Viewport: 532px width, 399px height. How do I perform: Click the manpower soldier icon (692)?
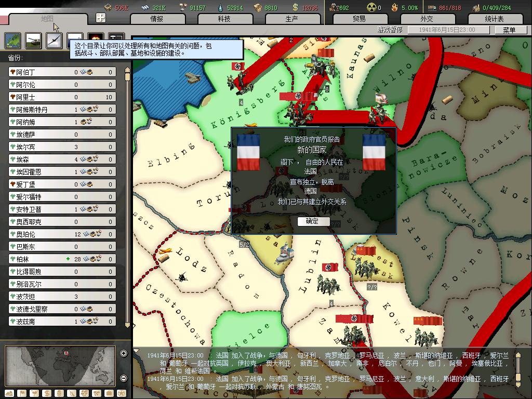tap(334, 7)
